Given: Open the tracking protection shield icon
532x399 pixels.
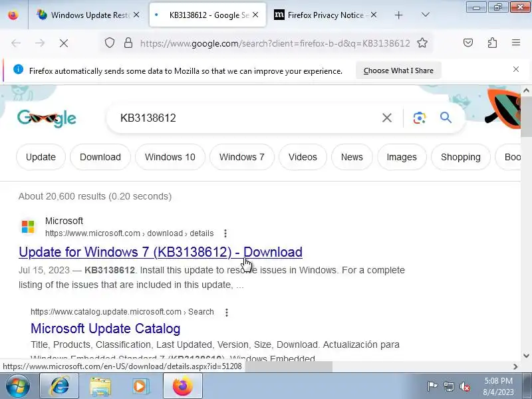Looking at the screenshot, I should click(109, 43).
